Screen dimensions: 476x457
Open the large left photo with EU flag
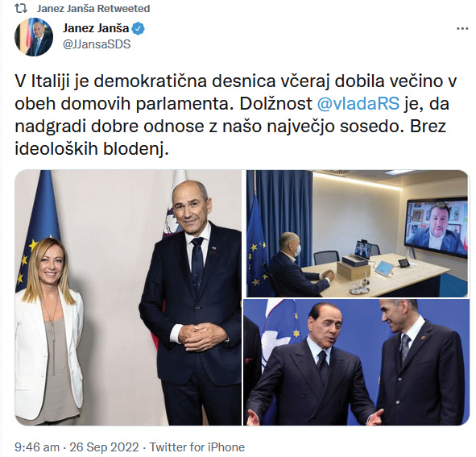tap(128, 297)
